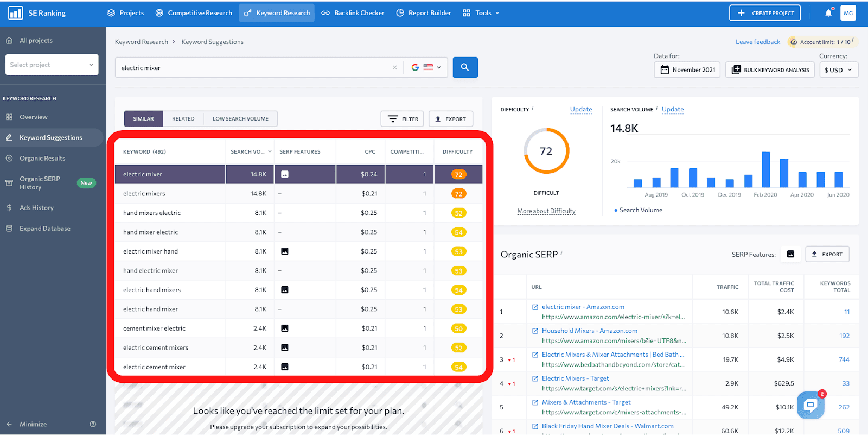Open Backlink Checker in top navigation

coord(353,13)
